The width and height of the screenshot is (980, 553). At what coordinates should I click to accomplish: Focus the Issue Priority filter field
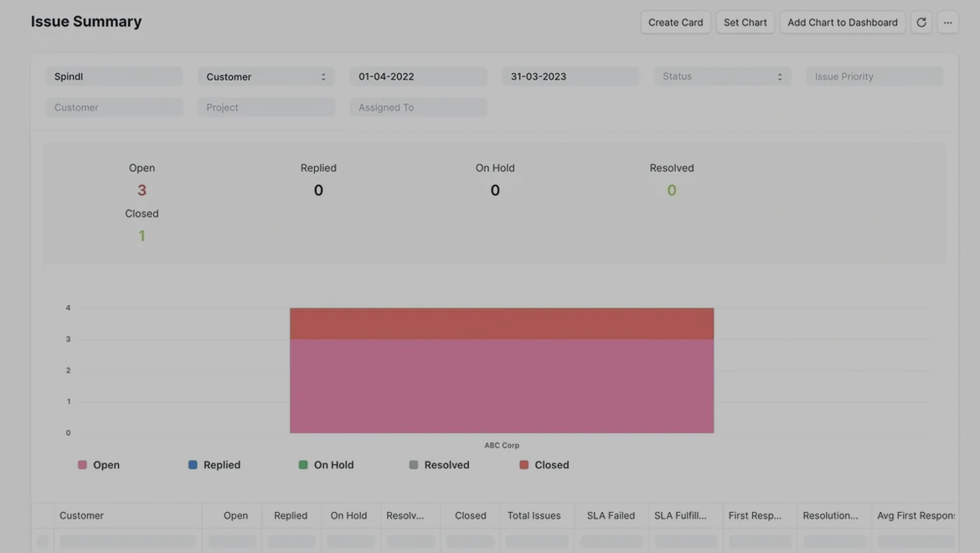click(x=874, y=76)
